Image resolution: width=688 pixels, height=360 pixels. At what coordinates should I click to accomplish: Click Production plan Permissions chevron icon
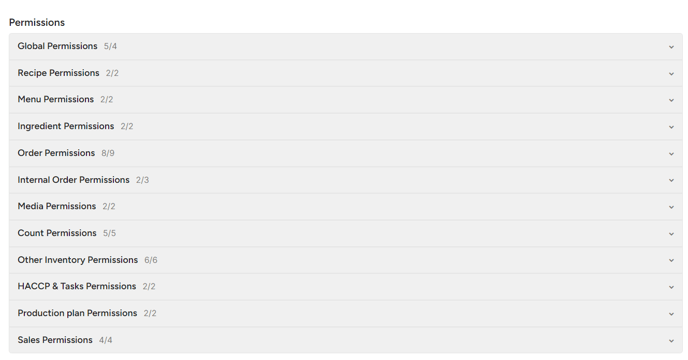pos(671,314)
